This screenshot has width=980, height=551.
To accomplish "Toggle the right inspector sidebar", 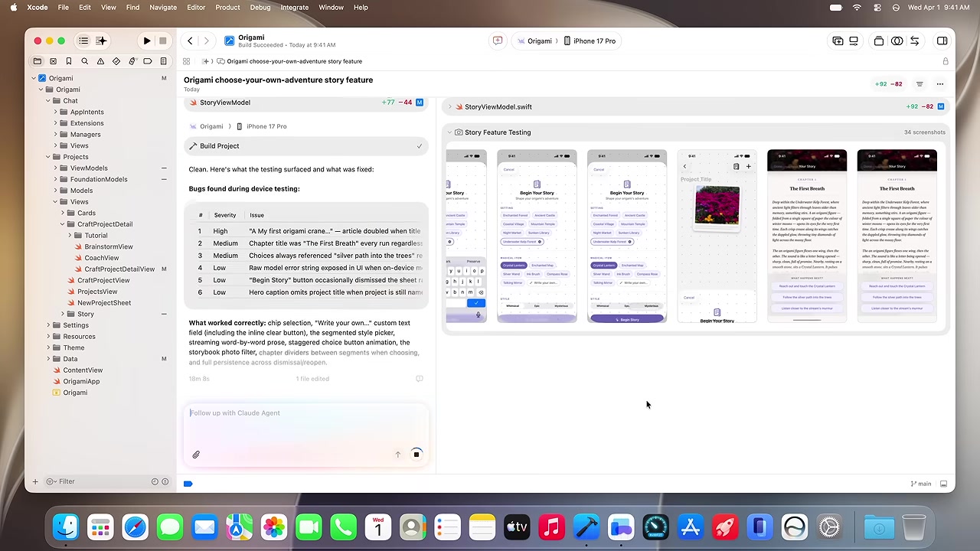I will click(942, 41).
